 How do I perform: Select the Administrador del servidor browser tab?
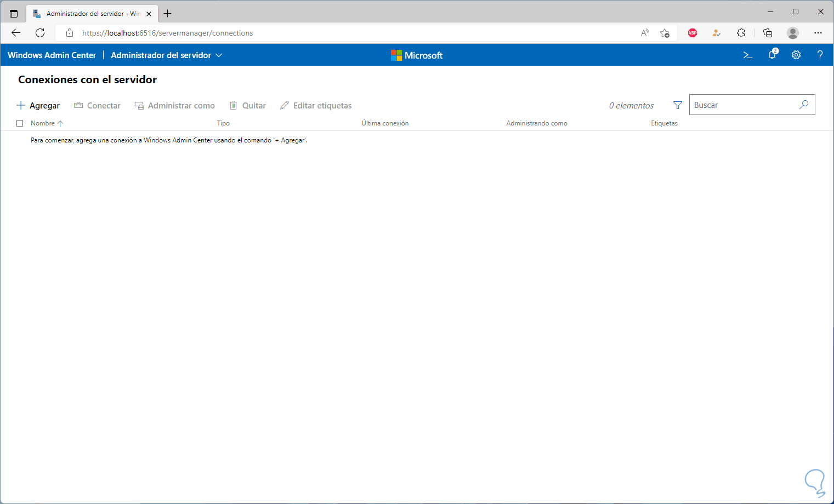click(92, 14)
